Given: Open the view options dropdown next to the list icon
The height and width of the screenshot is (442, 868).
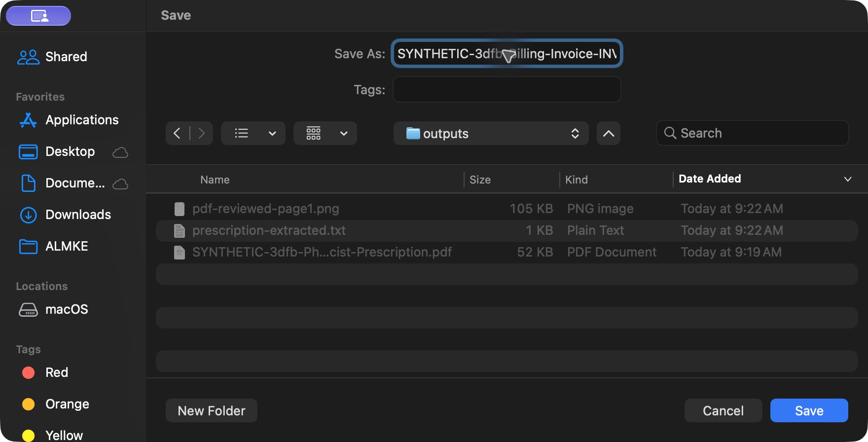Looking at the screenshot, I should tap(272, 133).
